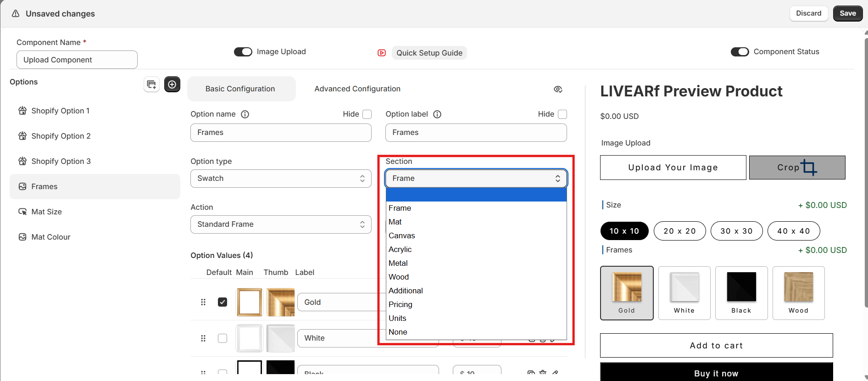The image size is (868, 381).
Task: Select Additional in Section list
Action: [476, 291]
